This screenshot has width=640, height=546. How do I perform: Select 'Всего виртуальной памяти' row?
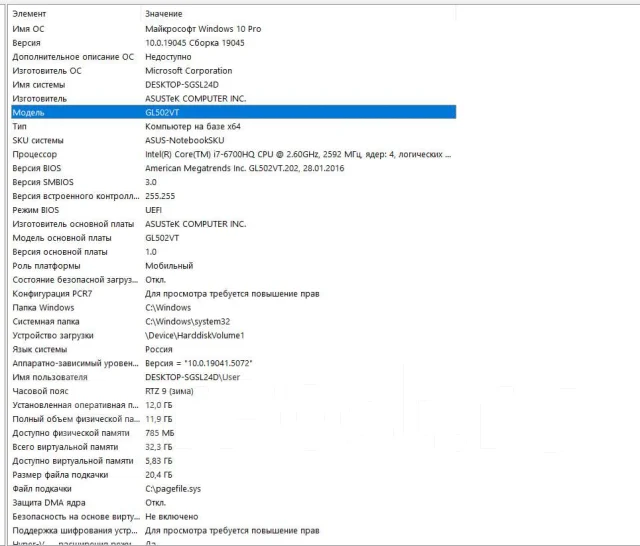click(x=233, y=447)
